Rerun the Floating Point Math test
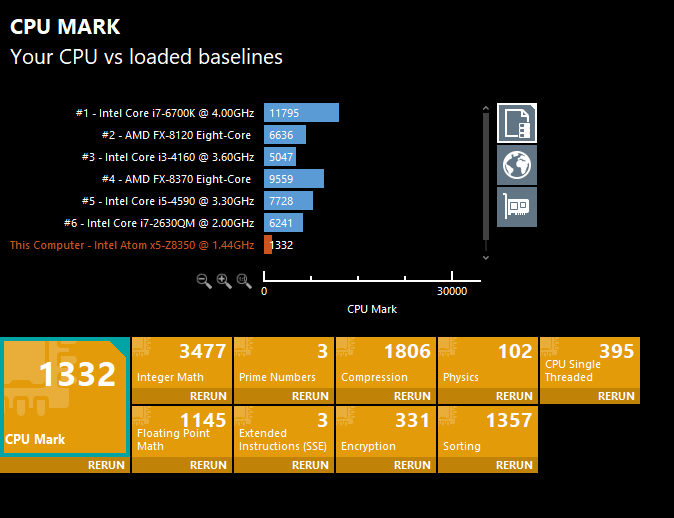Viewport: 674px width, 518px height. [x=208, y=465]
